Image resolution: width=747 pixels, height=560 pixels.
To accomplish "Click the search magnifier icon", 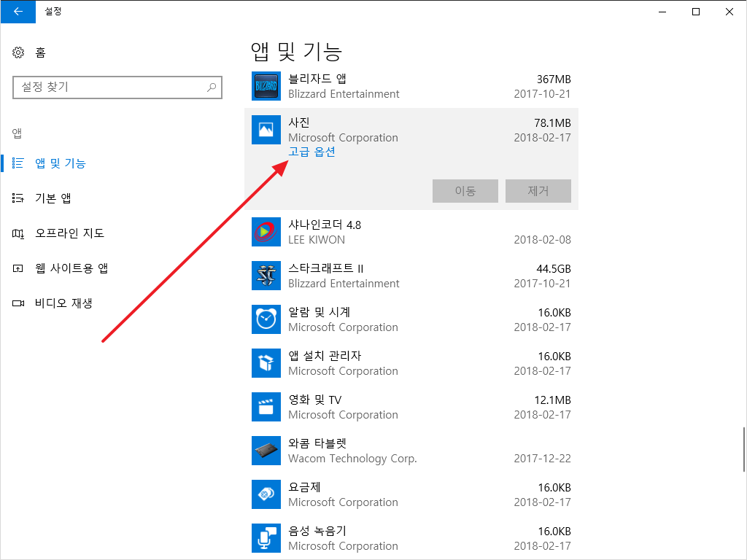I will pos(212,87).
